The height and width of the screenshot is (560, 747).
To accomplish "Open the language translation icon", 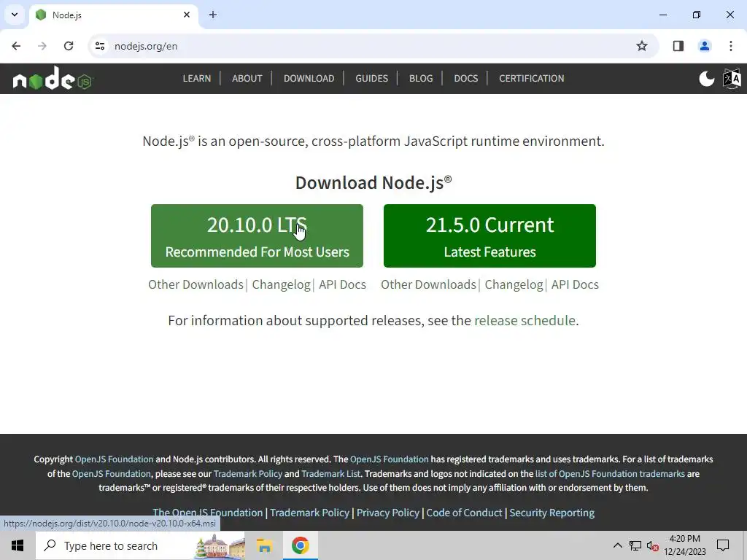I will click(732, 79).
